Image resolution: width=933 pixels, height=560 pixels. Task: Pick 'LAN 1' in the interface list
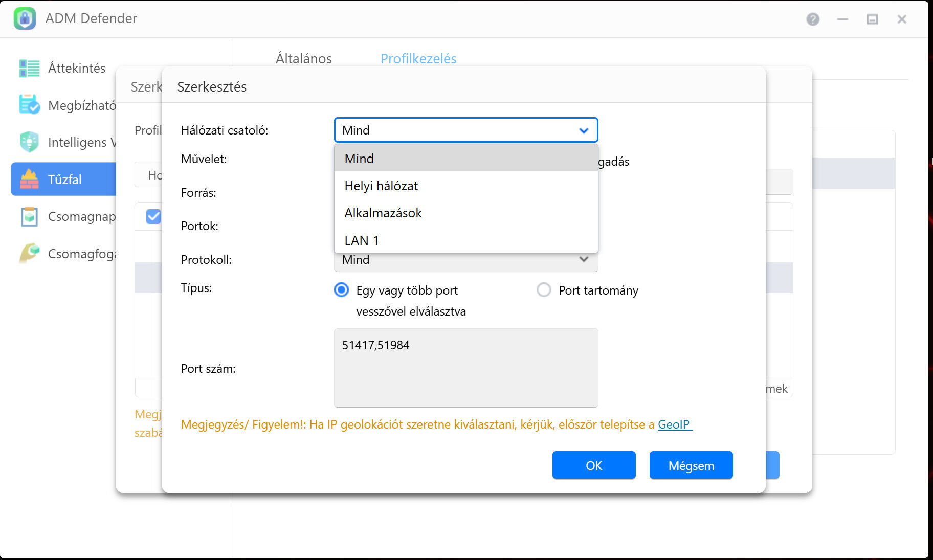pos(362,240)
